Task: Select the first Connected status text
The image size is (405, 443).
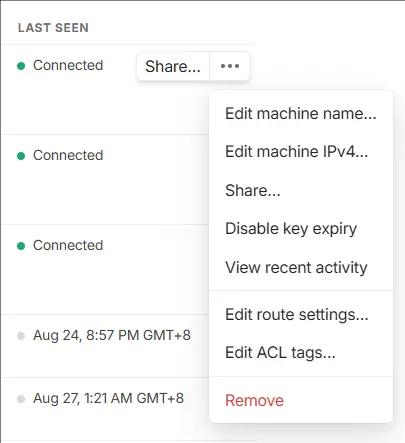Action: point(68,65)
